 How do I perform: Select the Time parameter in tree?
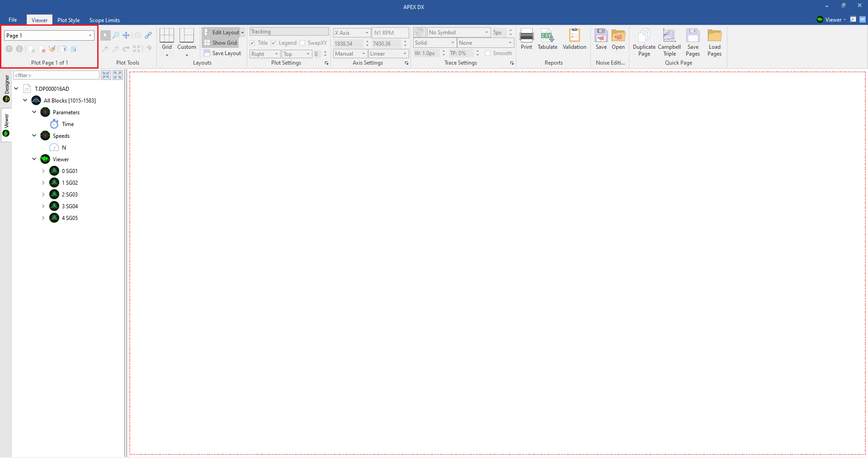point(68,124)
